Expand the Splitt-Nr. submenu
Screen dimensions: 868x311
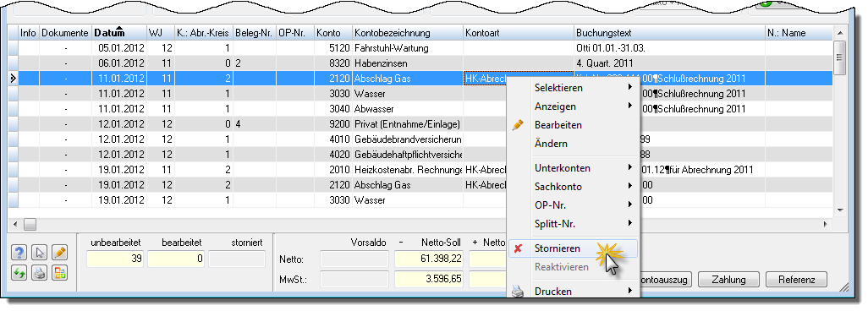[573, 224]
